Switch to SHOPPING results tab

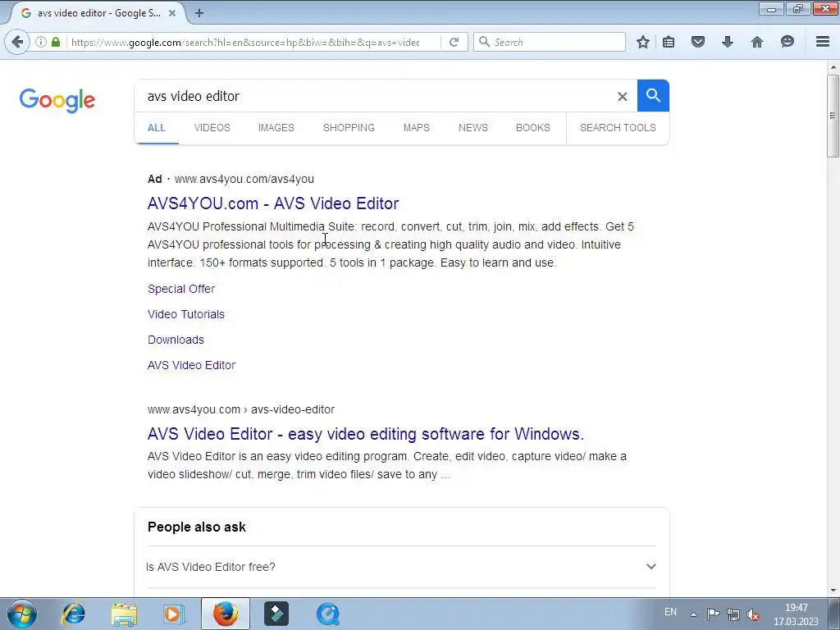[349, 128]
